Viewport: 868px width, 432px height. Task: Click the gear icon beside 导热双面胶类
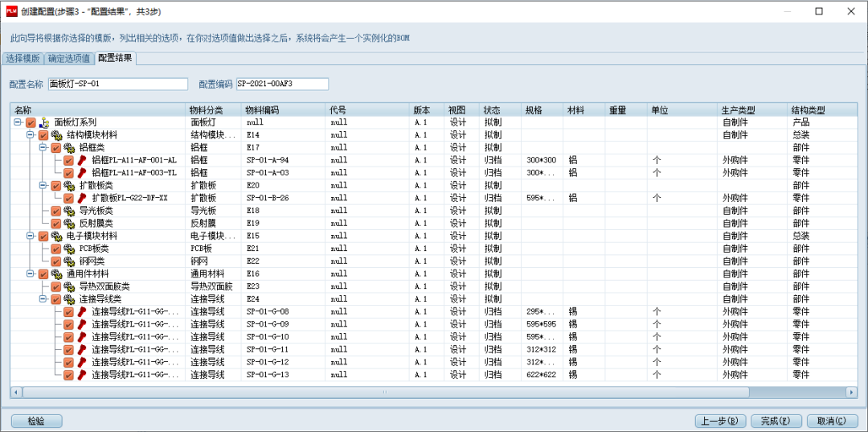[x=70, y=287]
